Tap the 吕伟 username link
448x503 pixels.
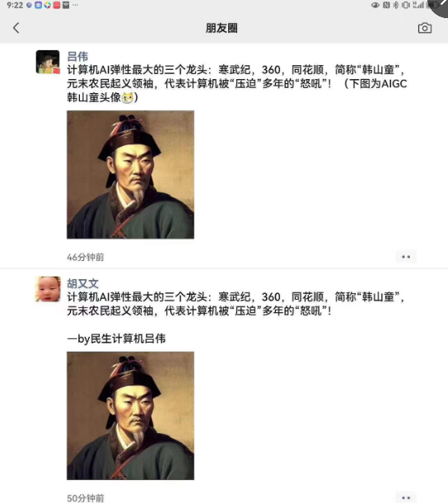click(77, 57)
